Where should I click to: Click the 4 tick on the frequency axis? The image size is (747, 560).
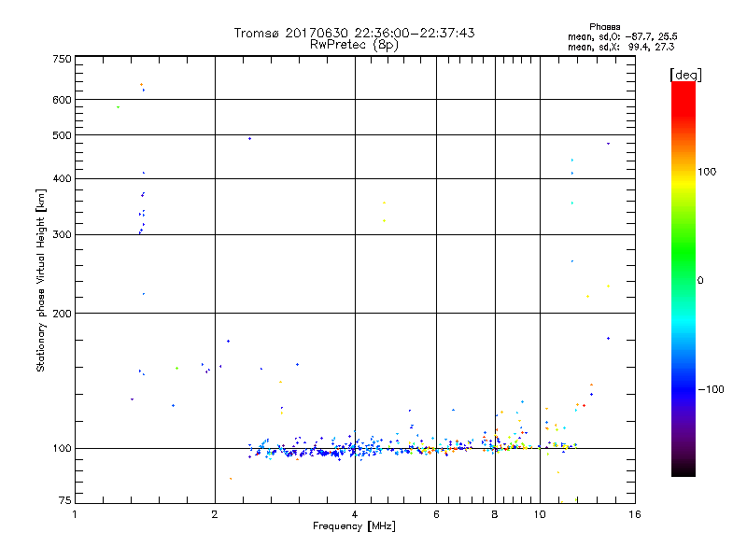pyautogui.click(x=355, y=514)
